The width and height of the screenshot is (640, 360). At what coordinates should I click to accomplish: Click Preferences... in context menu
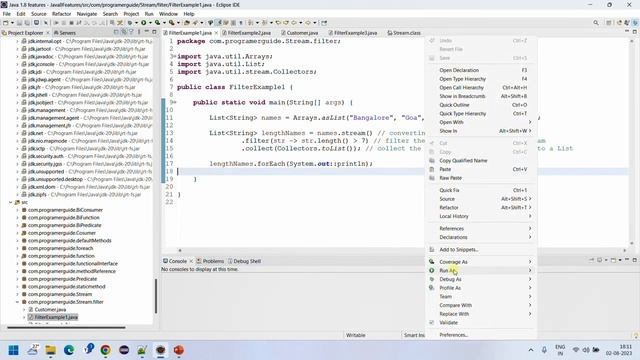(481, 335)
